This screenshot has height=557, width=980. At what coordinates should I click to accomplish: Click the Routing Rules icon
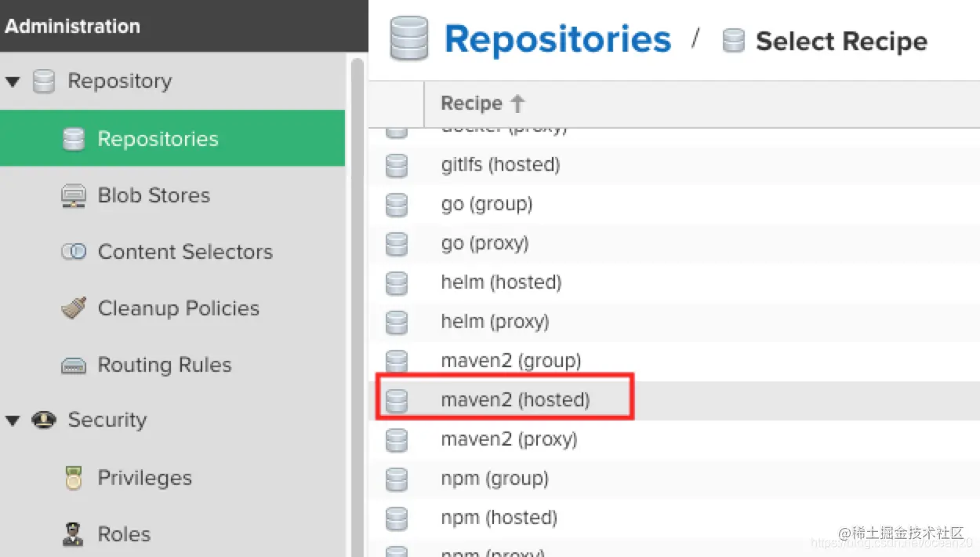[73, 366]
